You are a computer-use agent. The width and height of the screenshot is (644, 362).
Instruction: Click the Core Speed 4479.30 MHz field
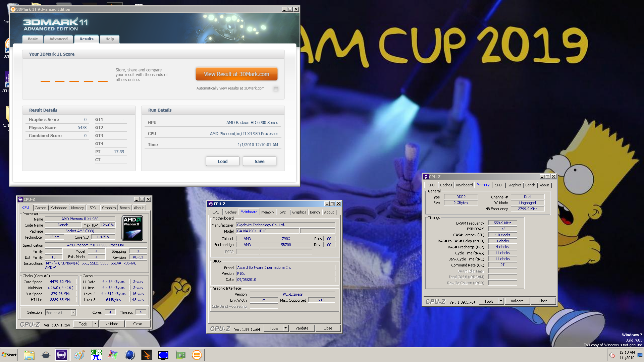click(x=61, y=282)
